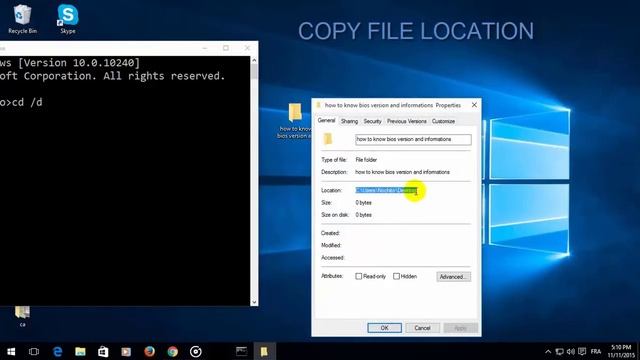Show hidden system tray icons
Image resolution: width=640 pixels, height=360 pixels.
pos(548,351)
